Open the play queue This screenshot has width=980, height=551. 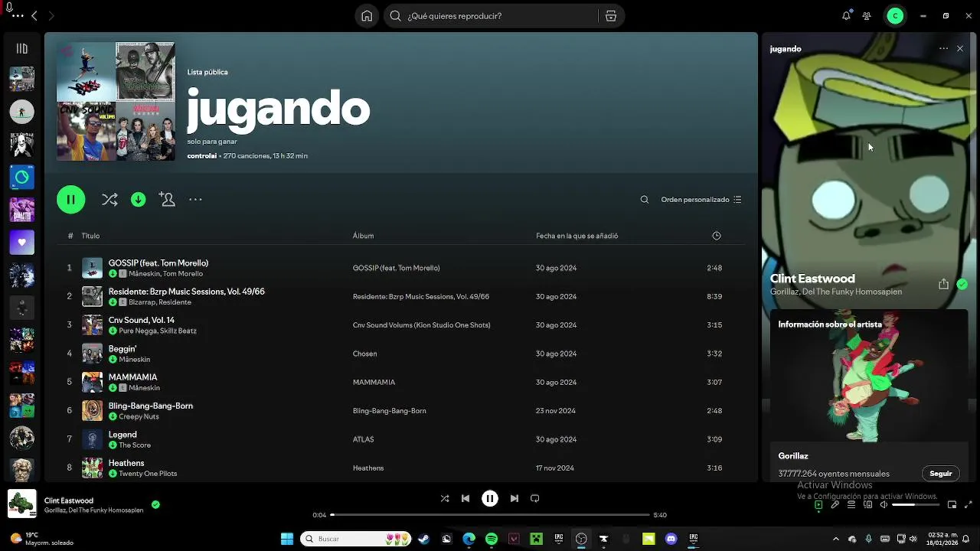851,505
